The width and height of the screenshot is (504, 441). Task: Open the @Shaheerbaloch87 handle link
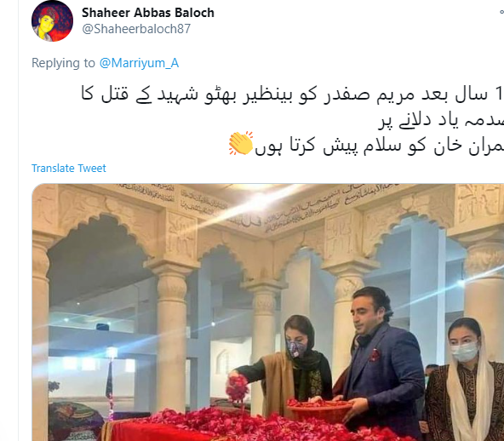click(x=136, y=29)
